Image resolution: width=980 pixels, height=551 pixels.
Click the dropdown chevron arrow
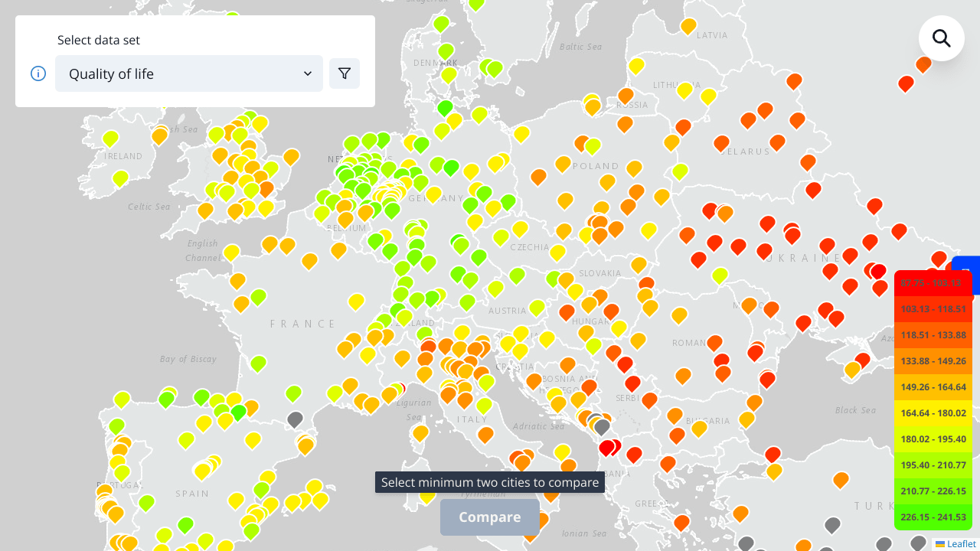pos(308,73)
